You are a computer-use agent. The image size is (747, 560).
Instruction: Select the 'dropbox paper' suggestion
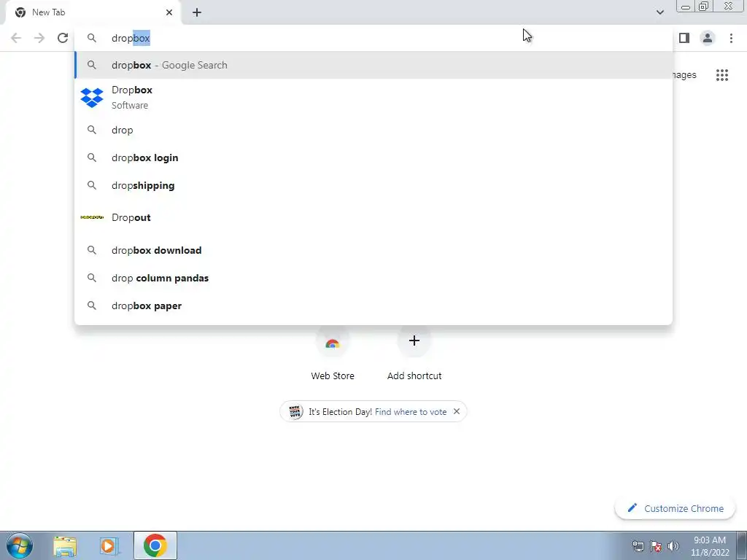coord(373,306)
